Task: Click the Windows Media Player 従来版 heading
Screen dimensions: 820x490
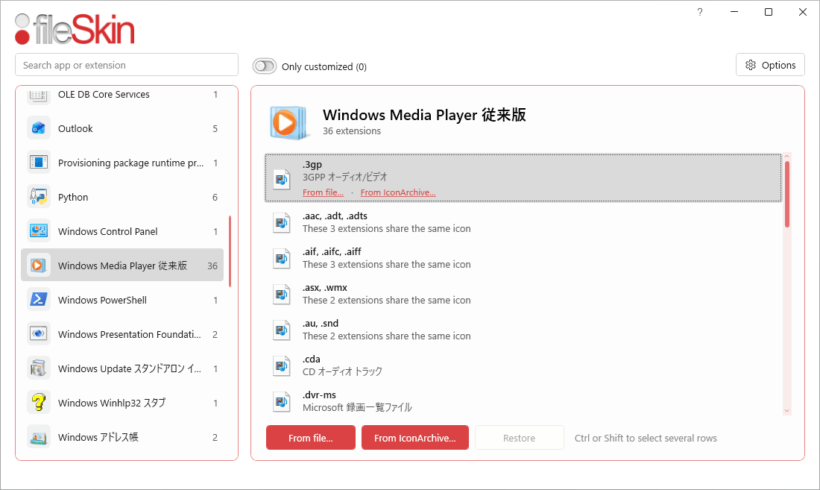Action: (424, 115)
